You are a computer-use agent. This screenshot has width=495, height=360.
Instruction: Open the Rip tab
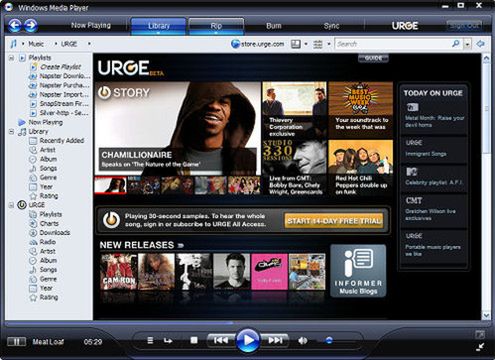pos(216,26)
